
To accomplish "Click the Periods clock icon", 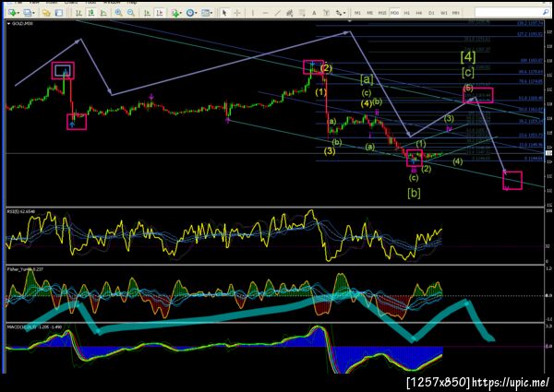I will (x=190, y=13).
